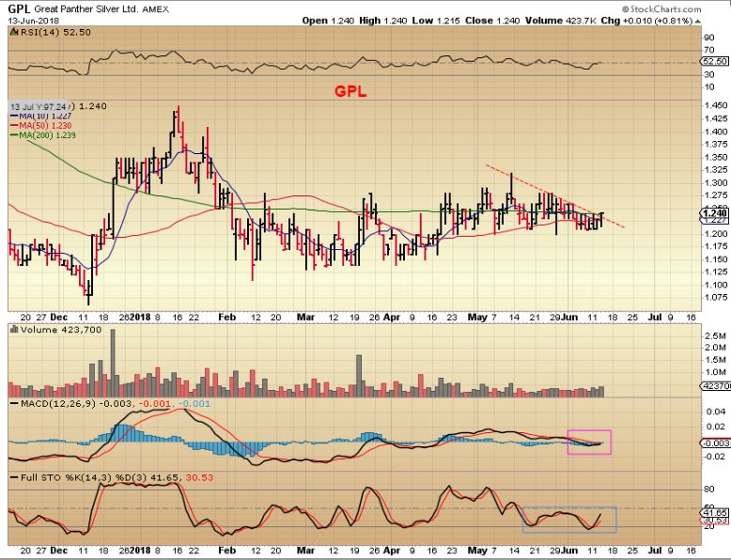Click the 1.0M volume axis label

(715, 372)
